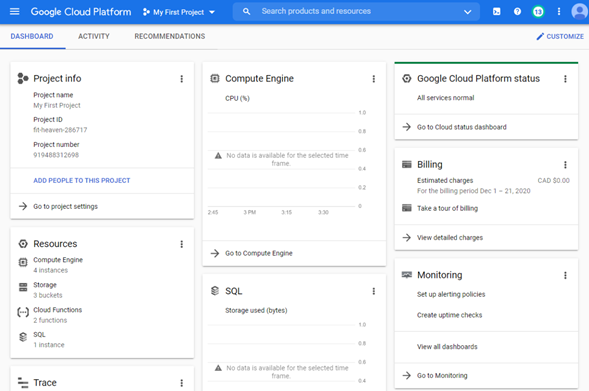The image size is (589, 391).
Task: Click project number 919488312698
Action: 56,155
